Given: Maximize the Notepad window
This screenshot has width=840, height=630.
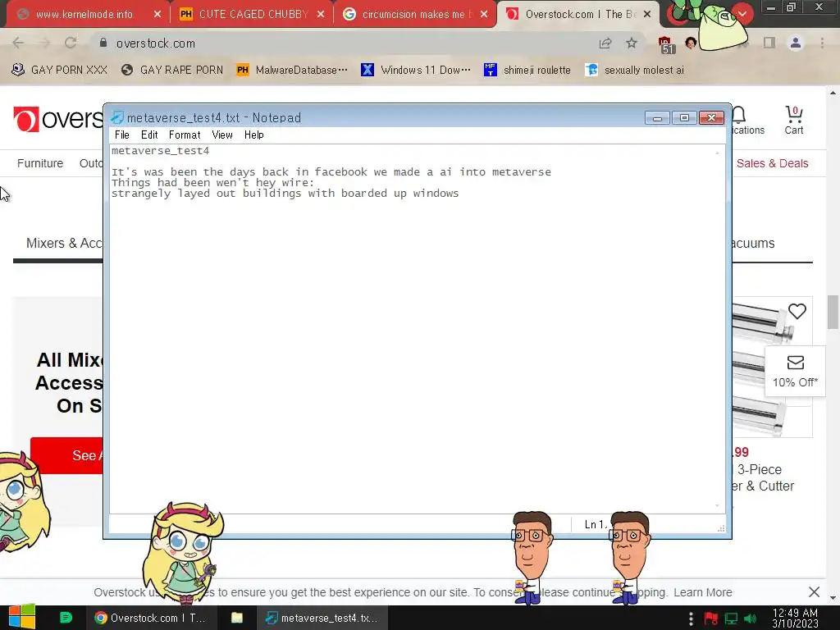Looking at the screenshot, I should pyautogui.click(x=684, y=117).
